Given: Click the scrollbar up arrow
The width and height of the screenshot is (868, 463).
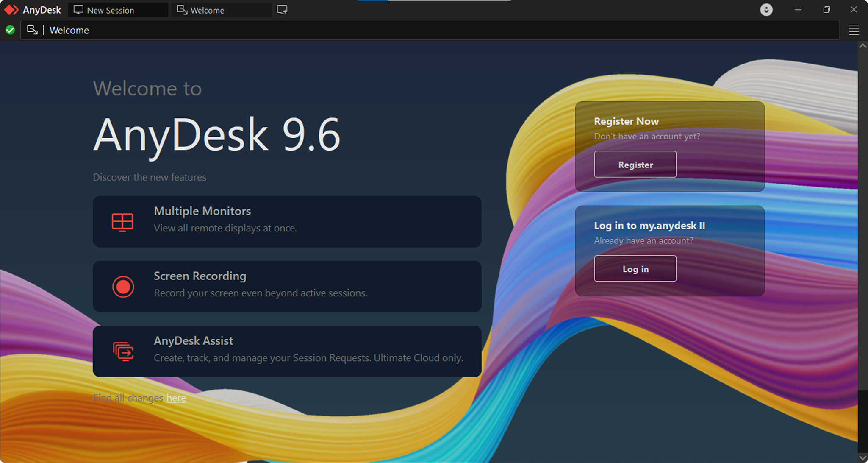Looking at the screenshot, I should pos(863,46).
